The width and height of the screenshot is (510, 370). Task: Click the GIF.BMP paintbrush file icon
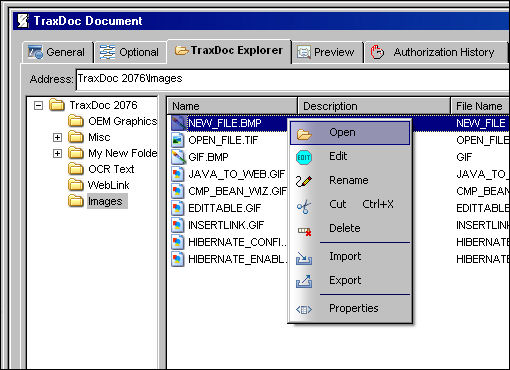coord(178,157)
